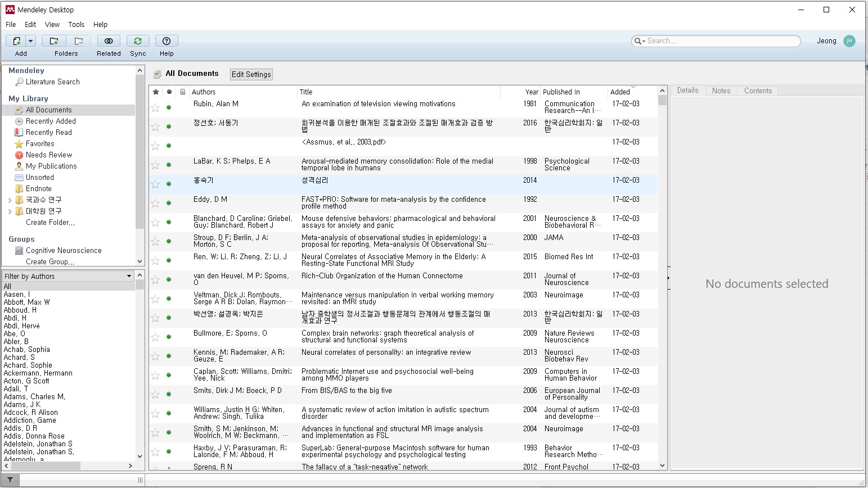Select author Abbott, Max W in filter
This screenshot has height=488, width=868.
(26, 302)
